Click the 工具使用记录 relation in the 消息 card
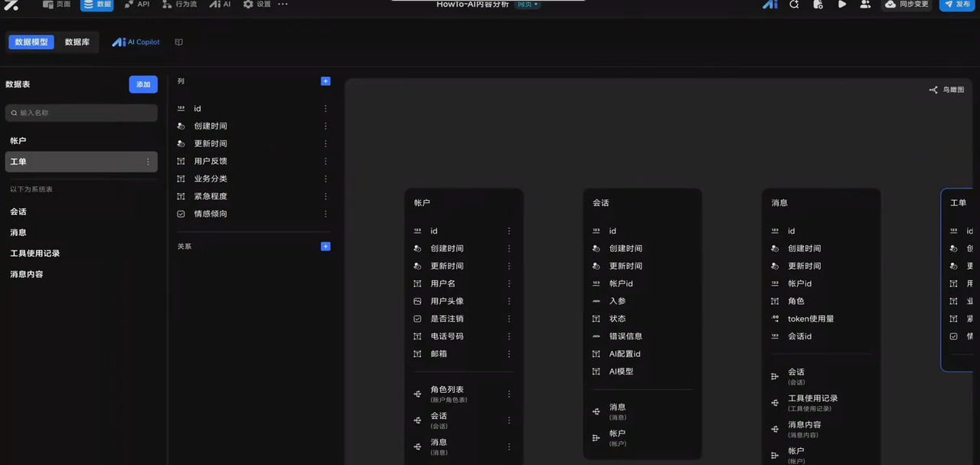The width and height of the screenshot is (980, 465). tap(812, 402)
